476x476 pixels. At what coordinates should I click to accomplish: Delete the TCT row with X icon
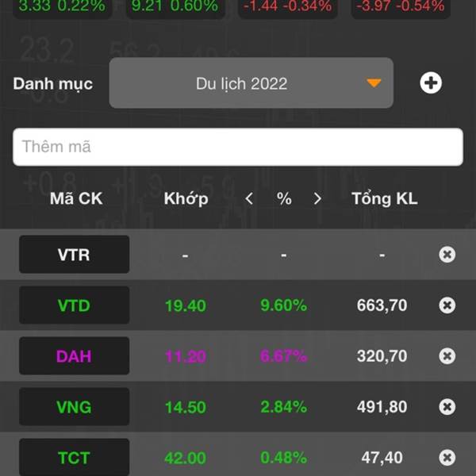(x=447, y=458)
